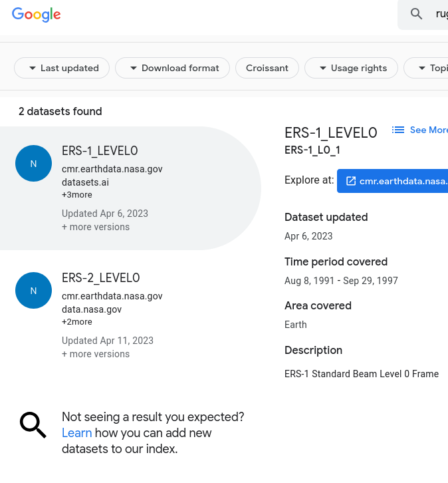448x483 pixels.
Task: Click the large magnifier icon near bottom
Action: [33, 424]
